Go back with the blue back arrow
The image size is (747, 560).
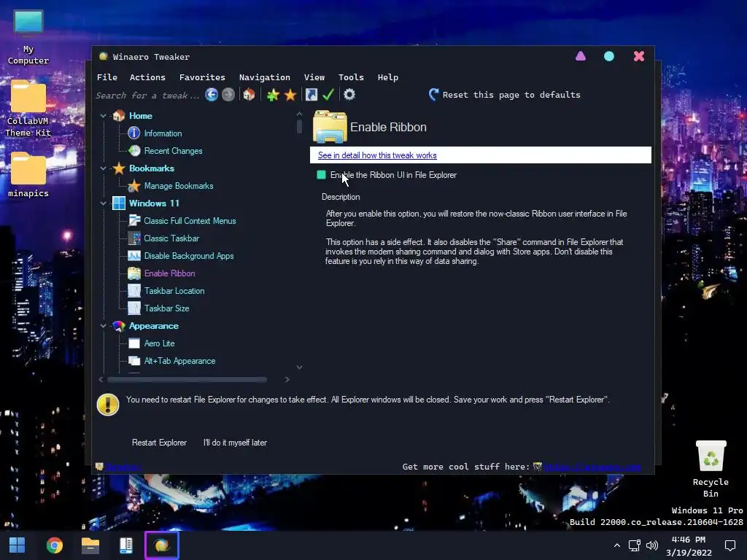212,95
